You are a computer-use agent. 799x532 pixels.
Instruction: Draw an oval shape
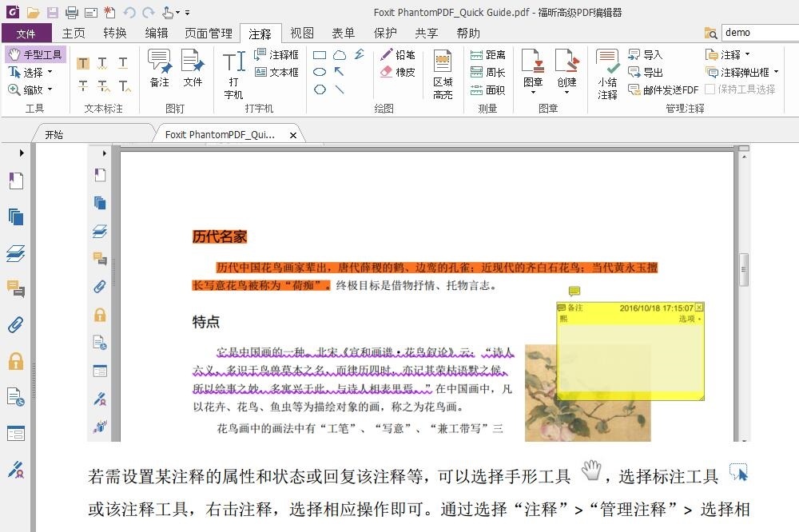[x=320, y=72]
